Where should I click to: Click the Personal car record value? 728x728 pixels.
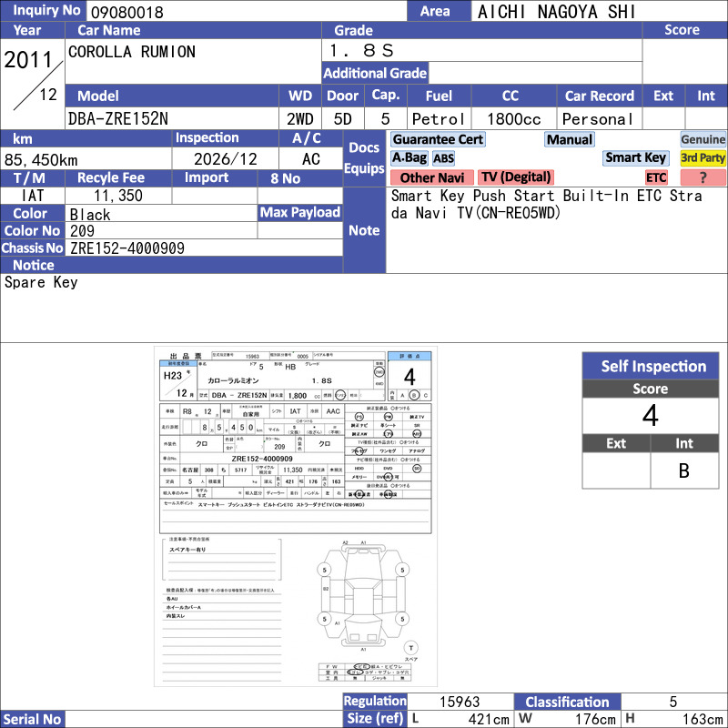(x=598, y=119)
